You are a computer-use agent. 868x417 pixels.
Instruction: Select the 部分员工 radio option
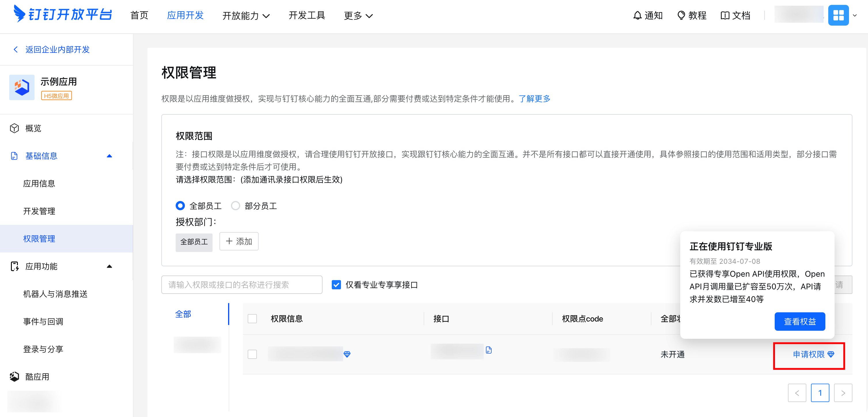click(x=236, y=206)
